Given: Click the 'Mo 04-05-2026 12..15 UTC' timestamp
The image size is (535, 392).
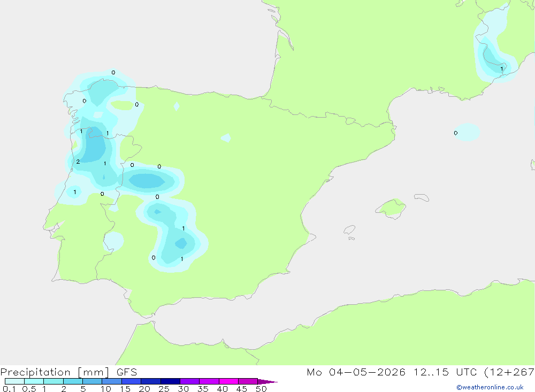Looking at the screenshot, I should (392, 372).
